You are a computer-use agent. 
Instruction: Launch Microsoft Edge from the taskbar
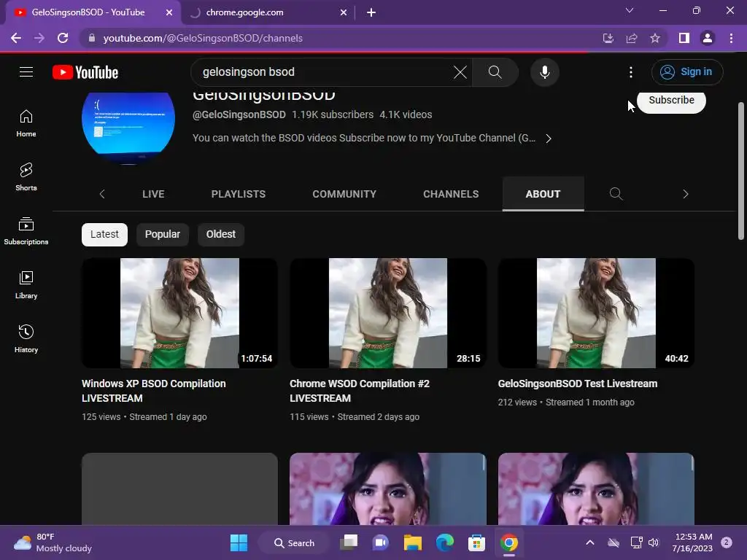pyautogui.click(x=444, y=542)
